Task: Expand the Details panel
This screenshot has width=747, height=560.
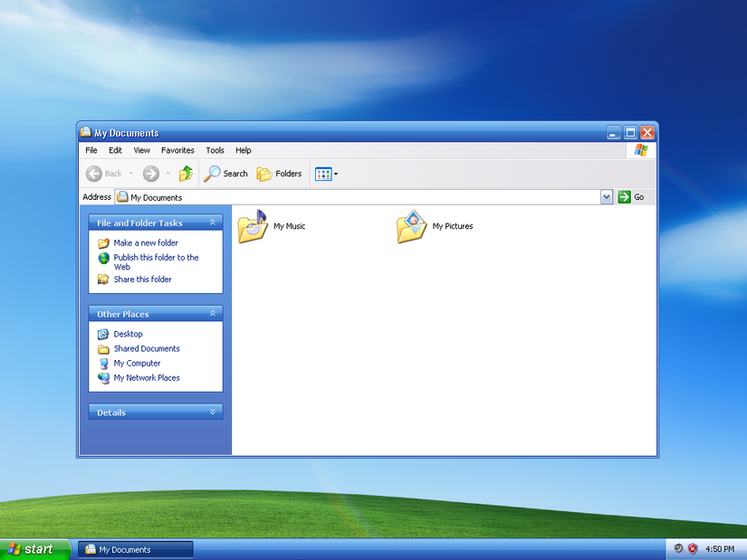Action: 214,413
